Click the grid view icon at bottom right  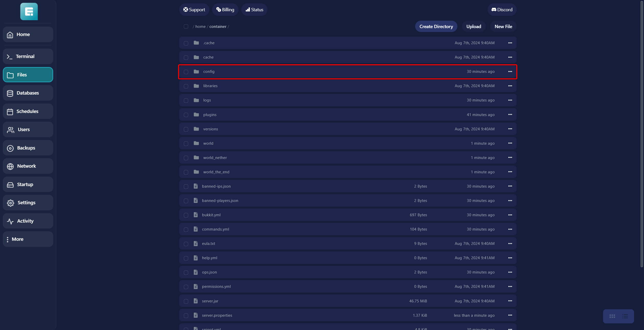tap(612, 316)
